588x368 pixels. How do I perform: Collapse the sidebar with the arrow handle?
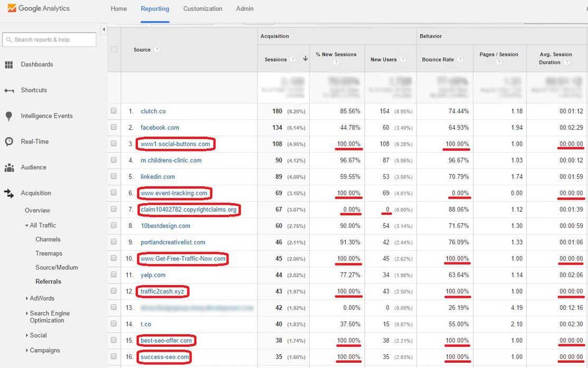[x=104, y=29]
